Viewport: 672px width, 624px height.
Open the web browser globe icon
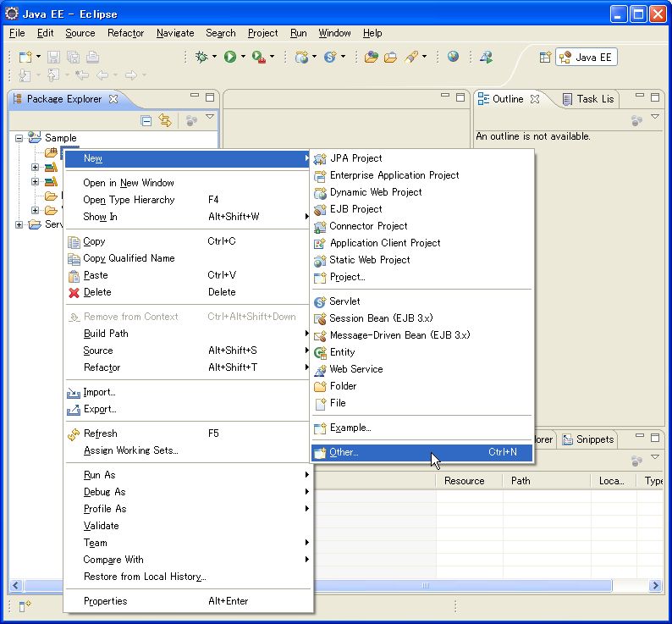[454, 57]
